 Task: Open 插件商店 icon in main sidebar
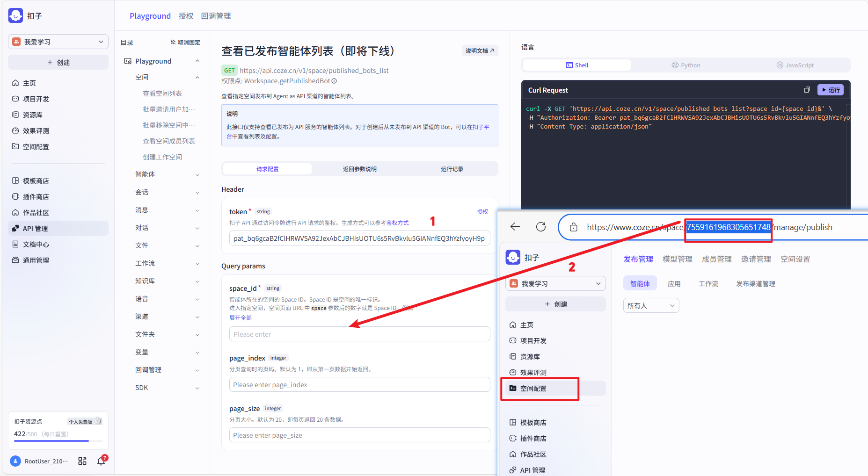pos(15,196)
